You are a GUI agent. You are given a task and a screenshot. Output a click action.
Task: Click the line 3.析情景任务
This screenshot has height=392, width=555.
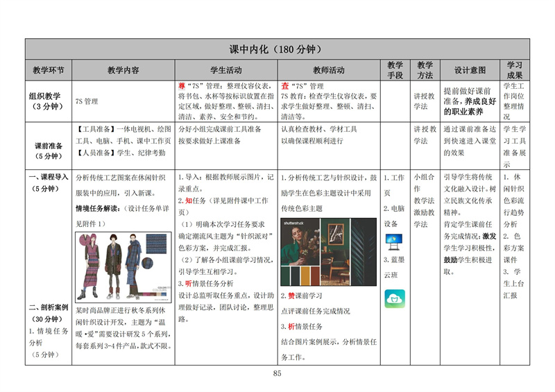[302, 327]
